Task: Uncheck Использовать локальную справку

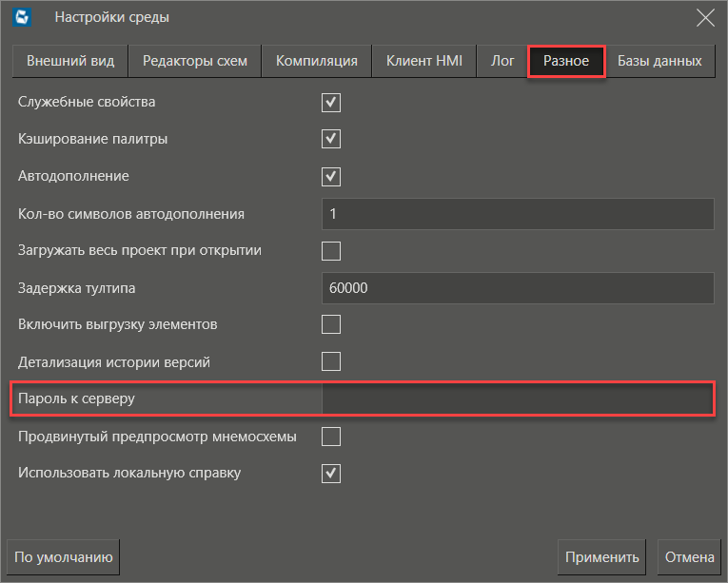Action: (x=331, y=474)
